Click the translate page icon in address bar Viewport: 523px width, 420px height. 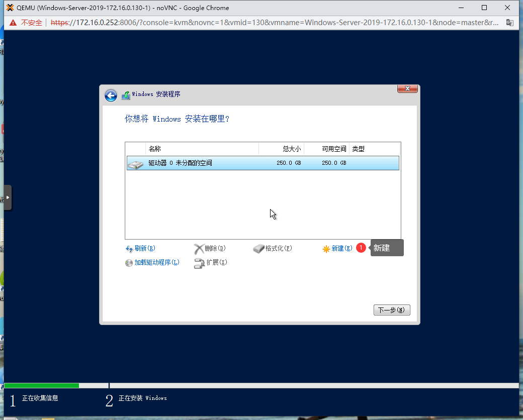(509, 23)
